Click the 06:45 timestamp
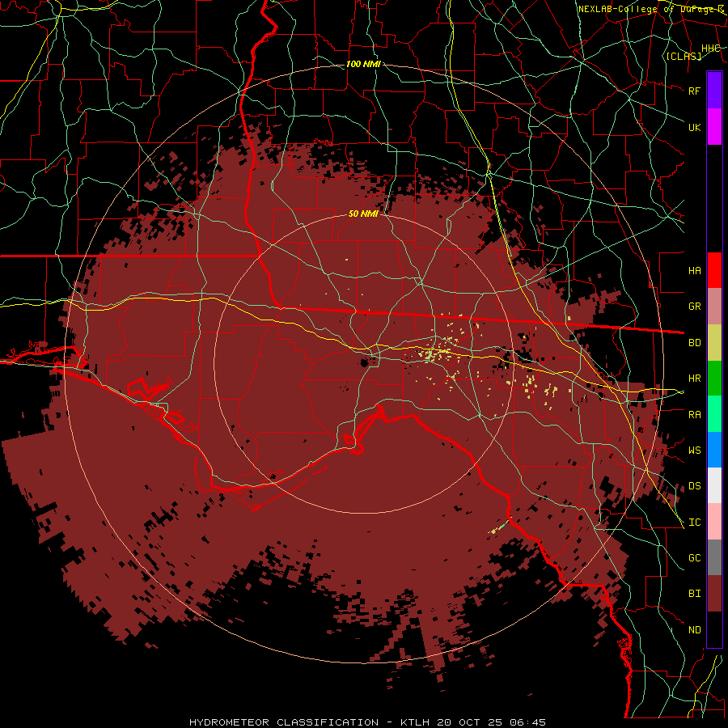 click(527, 722)
